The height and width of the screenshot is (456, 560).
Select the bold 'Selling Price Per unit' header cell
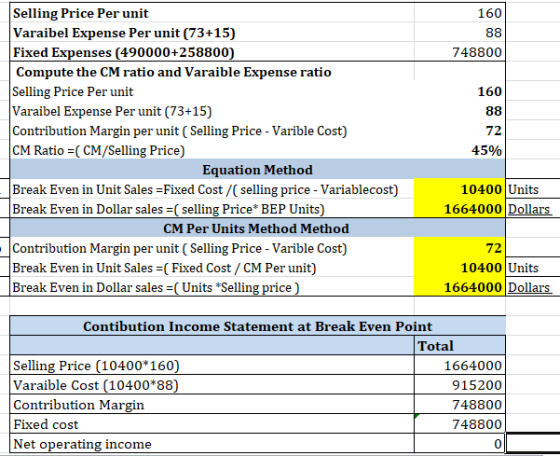pyautogui.click(x=212, y=13)
